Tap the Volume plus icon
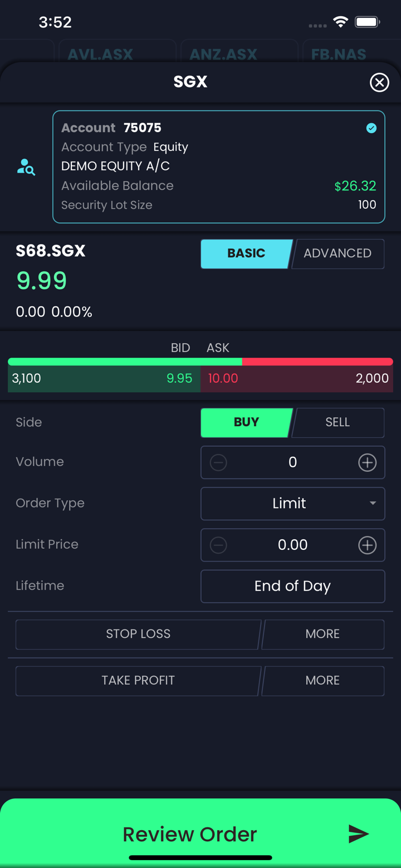Viewport: 401px width, 868px height. [367, 462]
